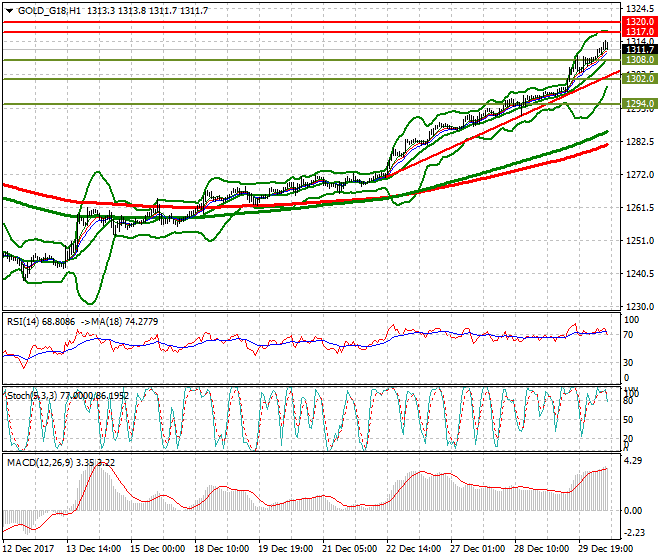Click the RSI scale value 30
Screen dimensions: 660x560
click(628, 363)
